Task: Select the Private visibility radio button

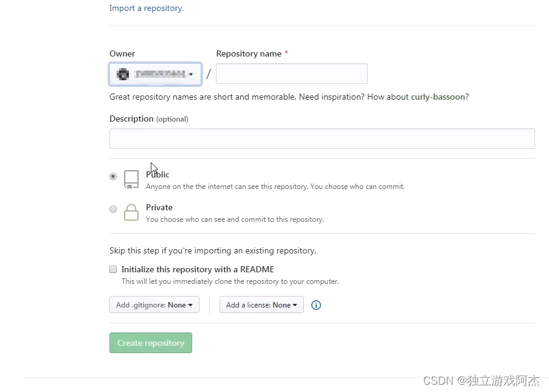Action: pos(113,208)
